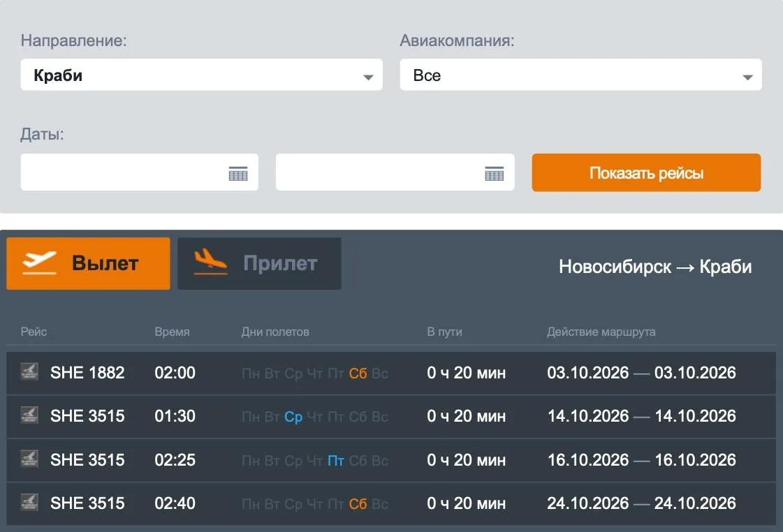Click the highlighted Сб day in the 02:40 row
Screen dimensions: 783x532
click(x=358, y=503)
